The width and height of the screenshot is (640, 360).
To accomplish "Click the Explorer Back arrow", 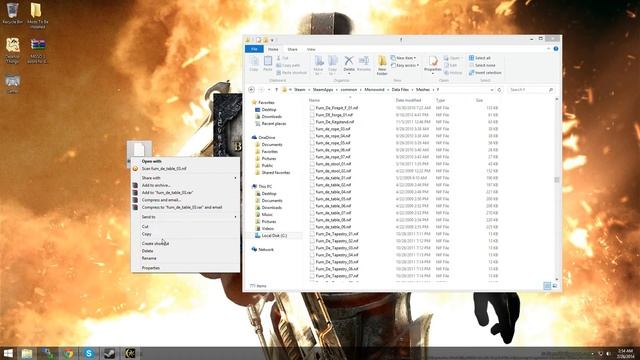I will pyautogui.click(x=251, y=90).
